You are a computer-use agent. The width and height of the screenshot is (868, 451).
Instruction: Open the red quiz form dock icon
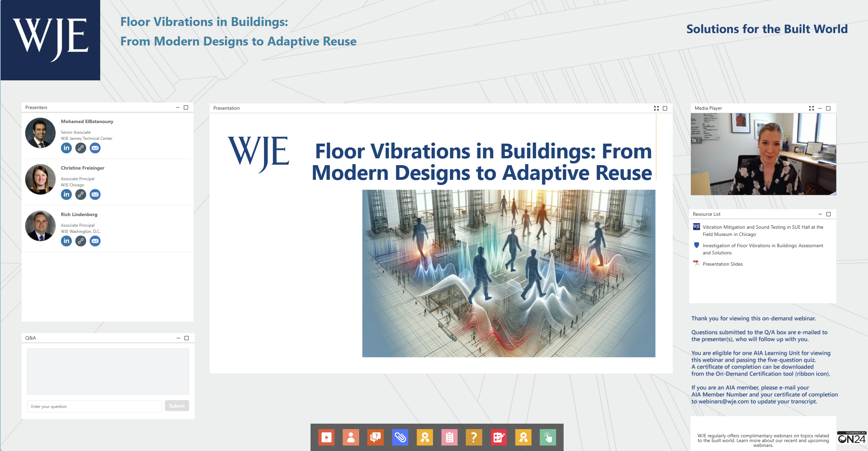pos(499,437)
